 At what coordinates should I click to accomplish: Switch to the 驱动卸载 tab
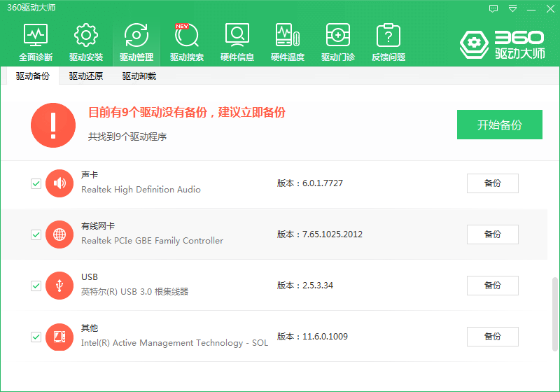[139, 76]
